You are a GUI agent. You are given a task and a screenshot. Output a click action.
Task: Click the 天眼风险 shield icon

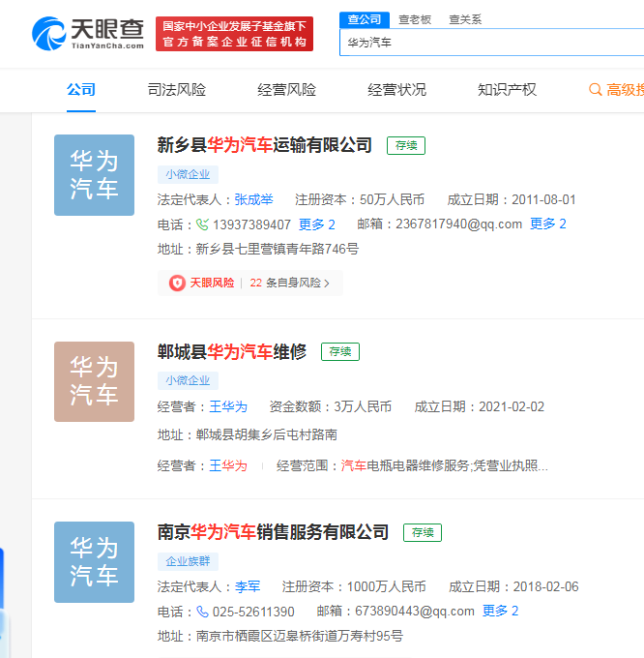[x=177, y=283]
